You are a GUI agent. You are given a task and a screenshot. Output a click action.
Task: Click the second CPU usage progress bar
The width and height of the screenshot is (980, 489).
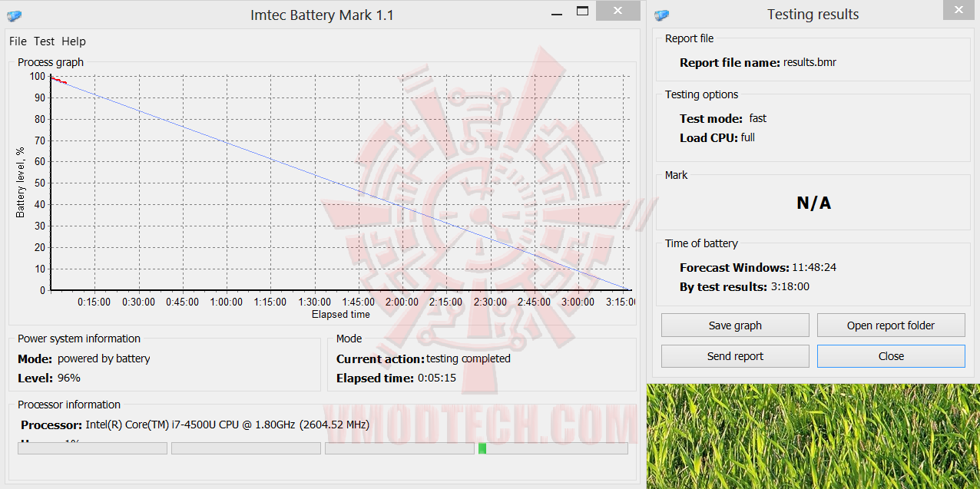click(x=246, y=448)
